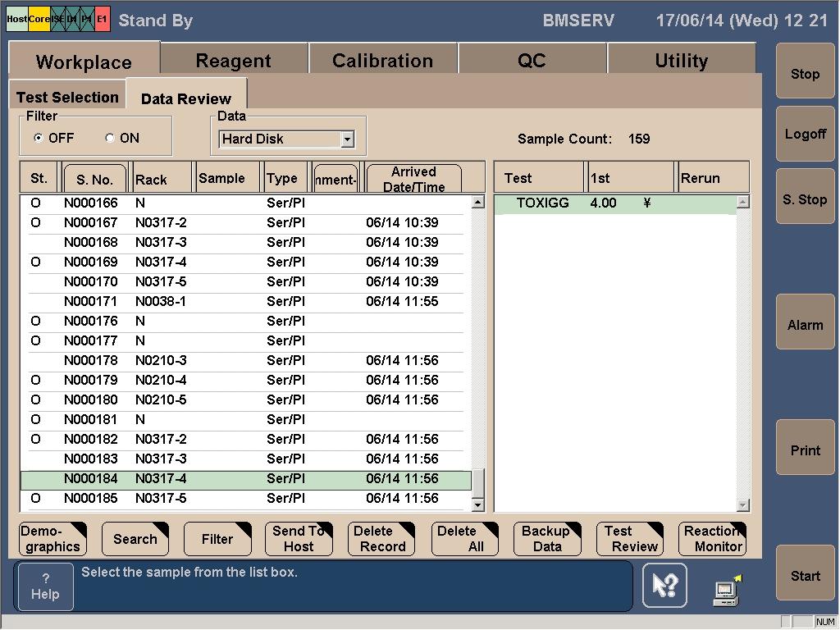Screen dimensions: 840x630
Task: Click the yellow Core status indicator
Action: click(39, 19)
